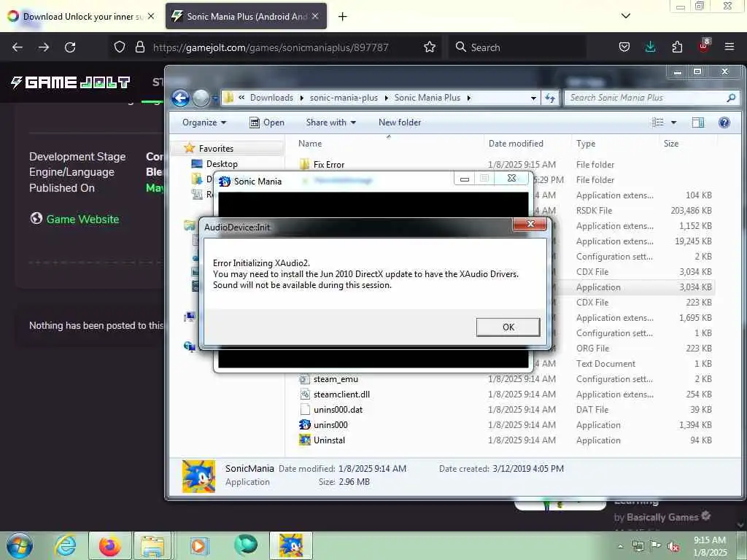
Task: Click the Change your view icon
Action: (658, 122)
